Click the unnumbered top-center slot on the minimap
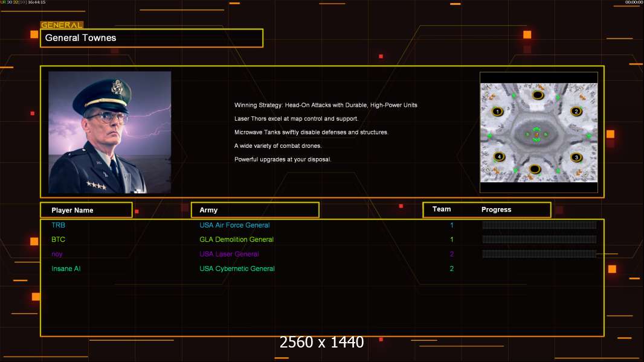Screen dimensions: 644x362 point(538,95)
